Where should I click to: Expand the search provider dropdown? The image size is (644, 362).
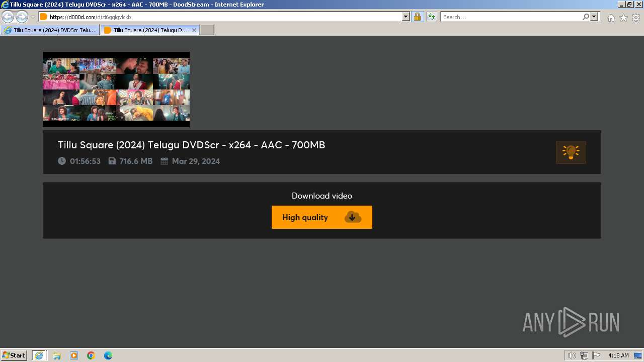coord(594,17)
